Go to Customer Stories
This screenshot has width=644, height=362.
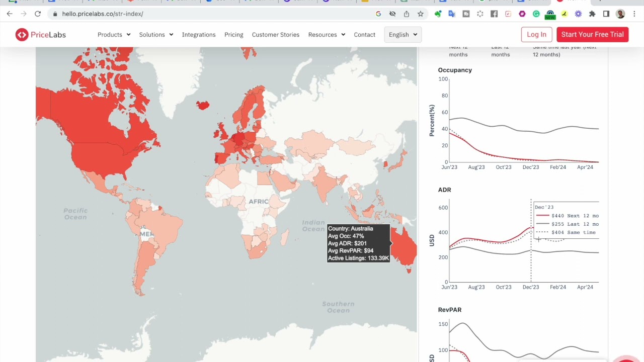pos(276,35)
